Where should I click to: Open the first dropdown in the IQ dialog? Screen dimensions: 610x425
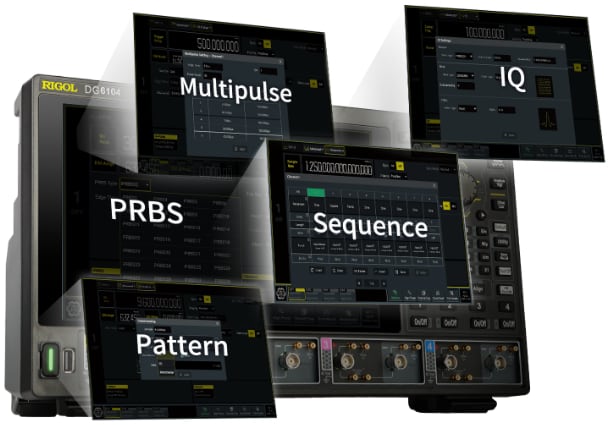point(464,56)
